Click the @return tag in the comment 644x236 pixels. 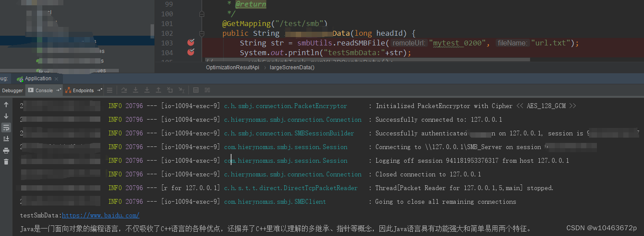(250, 4)
